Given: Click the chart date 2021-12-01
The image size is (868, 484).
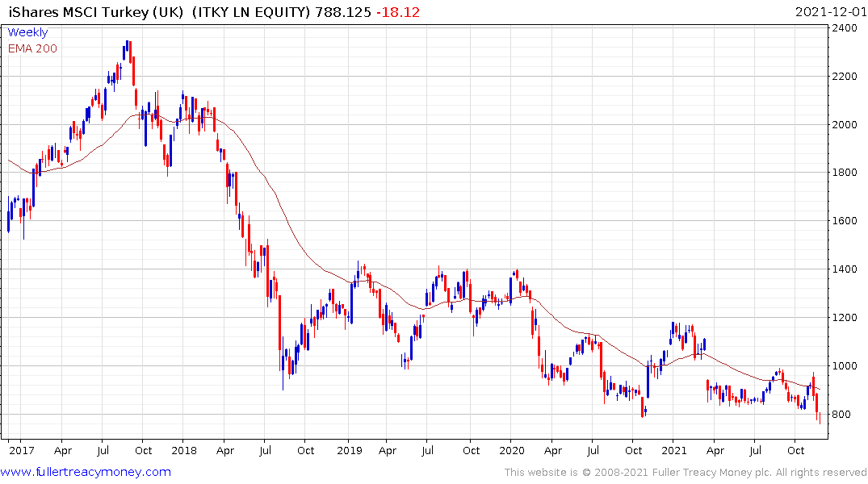Looking at the screenshot, I should [x=829, y=11].
